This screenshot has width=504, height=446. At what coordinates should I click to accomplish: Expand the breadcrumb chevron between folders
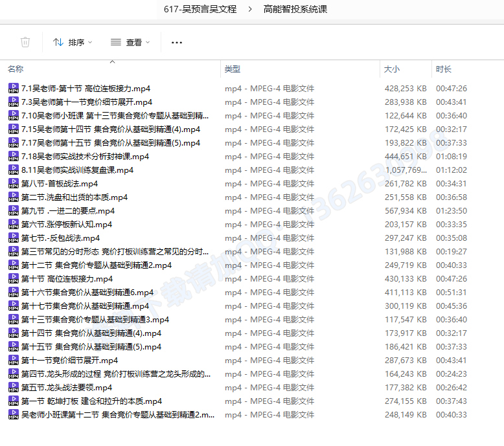[x=250, y=9]
